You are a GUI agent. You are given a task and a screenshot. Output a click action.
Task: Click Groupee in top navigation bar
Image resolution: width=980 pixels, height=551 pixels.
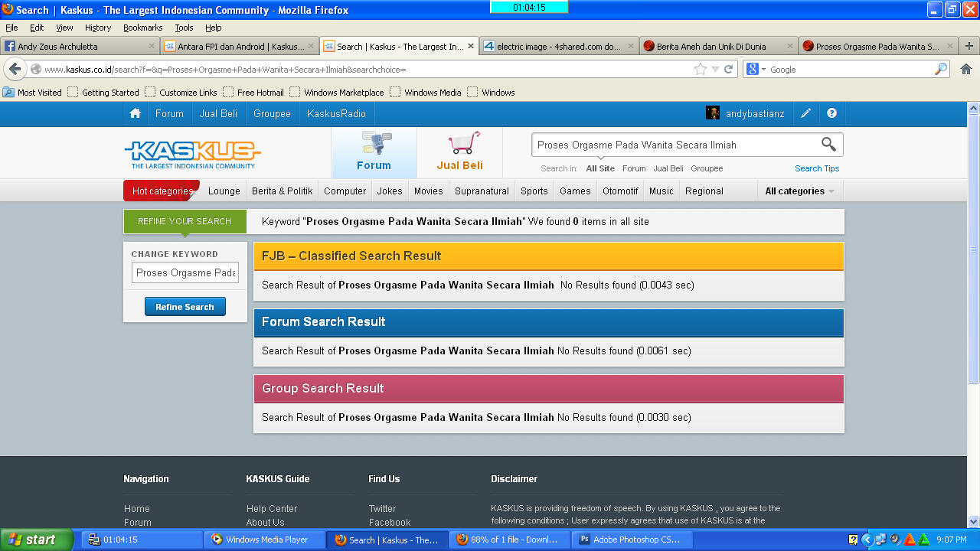point(273,113)
